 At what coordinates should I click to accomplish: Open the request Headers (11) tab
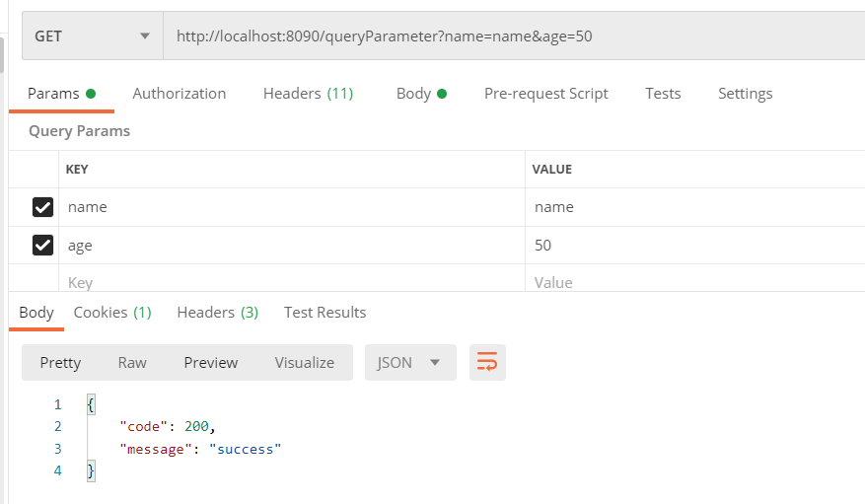[308, 94]
